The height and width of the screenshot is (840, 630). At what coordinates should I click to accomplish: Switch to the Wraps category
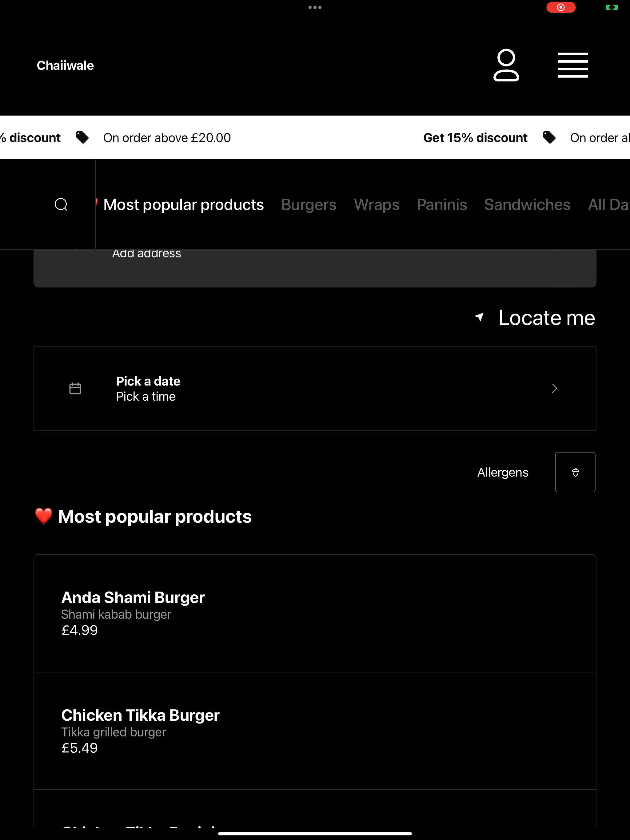(x=377, y=205)
